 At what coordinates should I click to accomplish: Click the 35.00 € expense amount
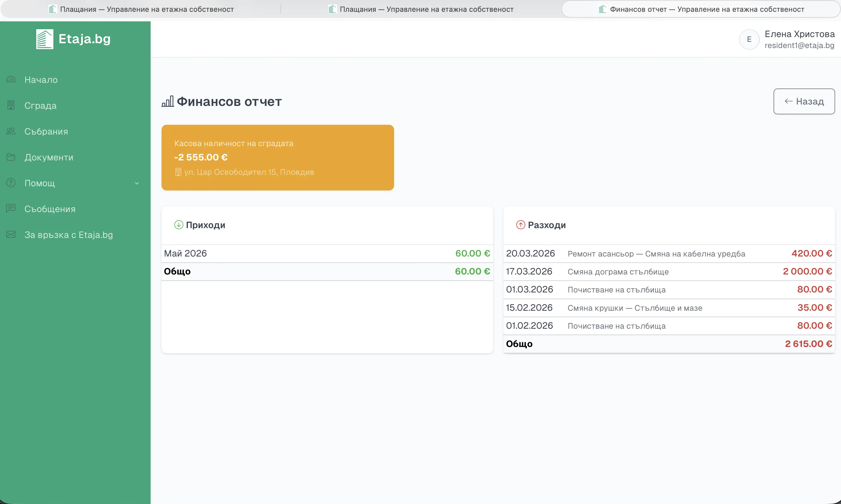point(815,308)
